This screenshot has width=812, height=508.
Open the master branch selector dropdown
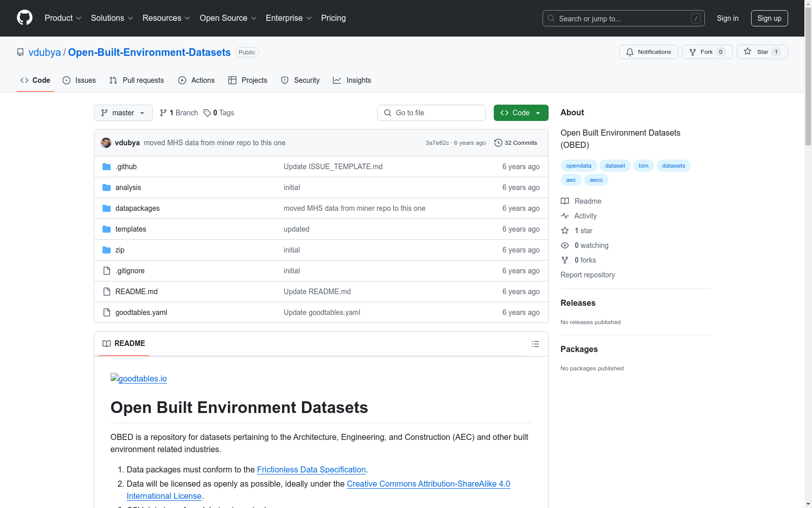coord(123,113)
